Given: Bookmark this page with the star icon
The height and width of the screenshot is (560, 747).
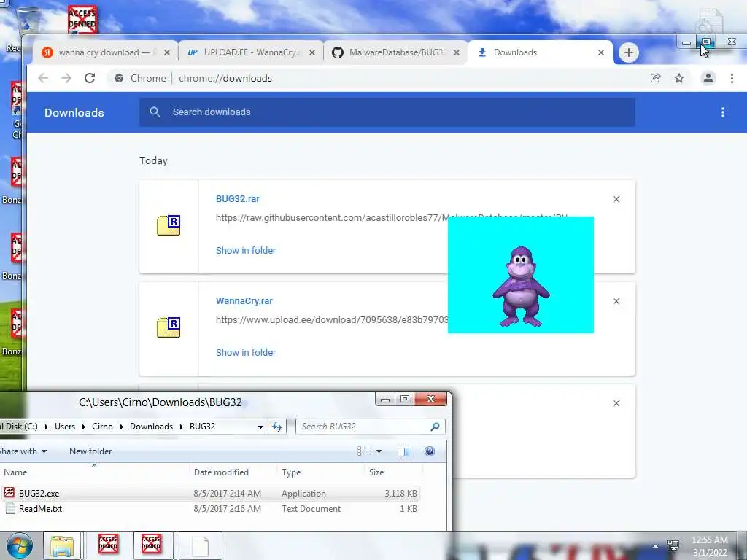Looking at the screenshot, I should 679,78.
